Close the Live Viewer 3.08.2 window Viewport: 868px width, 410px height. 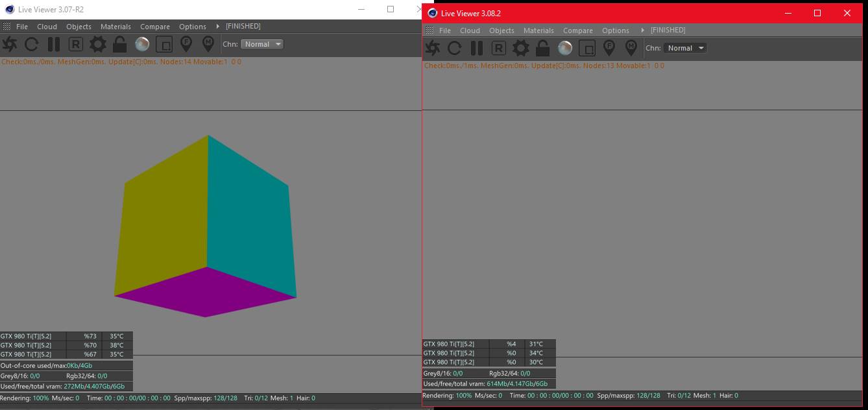click(847, 13)
